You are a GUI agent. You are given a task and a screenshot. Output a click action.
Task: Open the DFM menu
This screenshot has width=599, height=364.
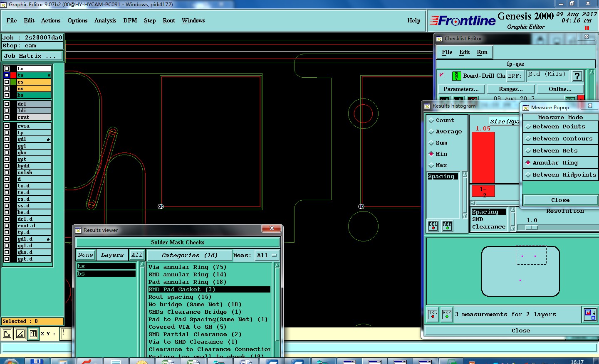pos(130,21)
